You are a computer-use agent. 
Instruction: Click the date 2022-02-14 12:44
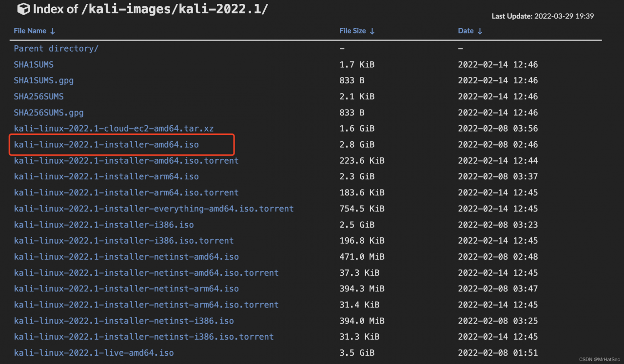pos(498,161)
